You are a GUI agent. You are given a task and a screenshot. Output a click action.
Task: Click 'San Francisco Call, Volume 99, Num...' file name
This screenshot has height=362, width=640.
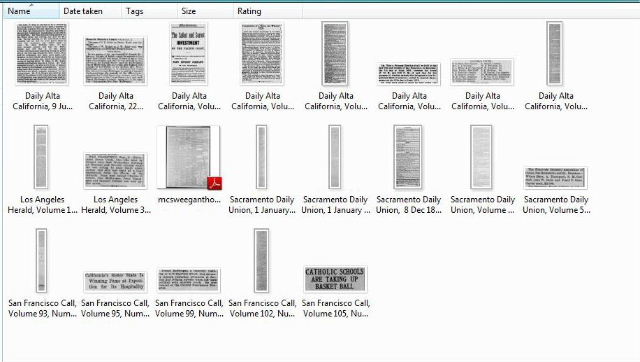189,309
